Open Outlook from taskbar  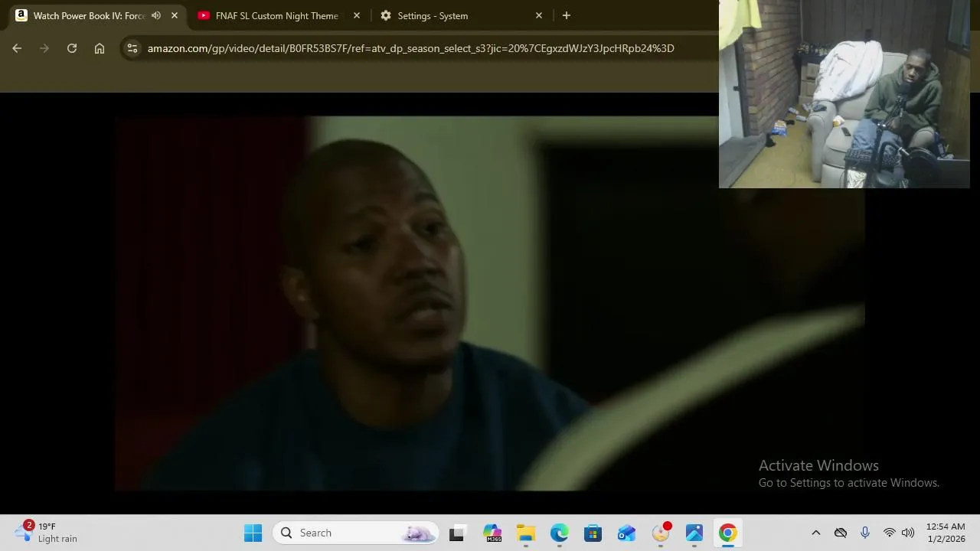coord(627,533)
